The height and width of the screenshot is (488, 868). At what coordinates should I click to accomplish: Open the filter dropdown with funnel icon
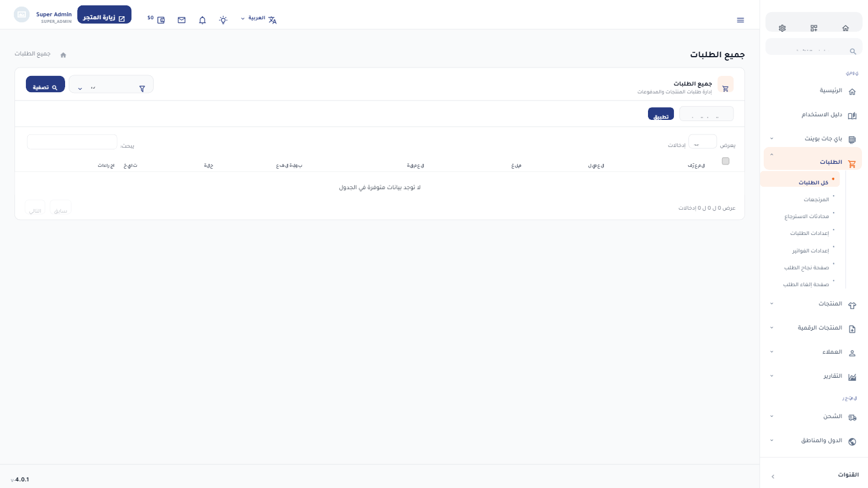pos(112,84)
